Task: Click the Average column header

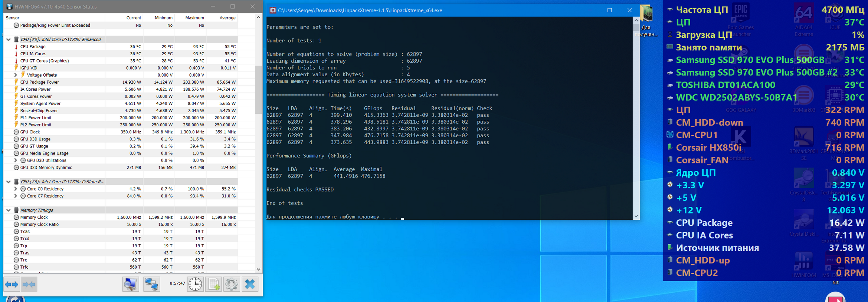Action: point(222,18)
